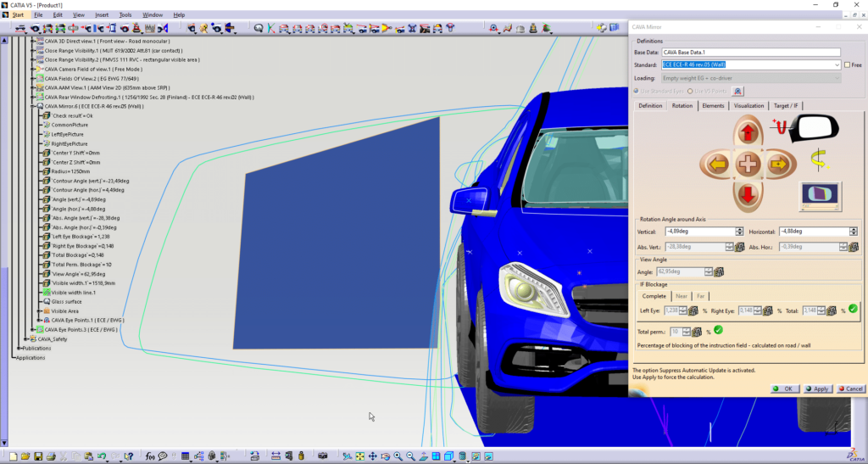Click the mirror view preview thumbnail
This screenshot has width=868, height=464.
point(821,196)
